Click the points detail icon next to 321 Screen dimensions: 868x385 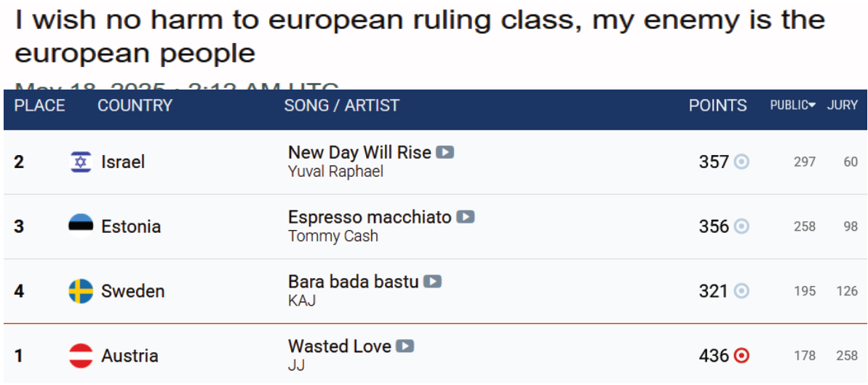[741, 291]
